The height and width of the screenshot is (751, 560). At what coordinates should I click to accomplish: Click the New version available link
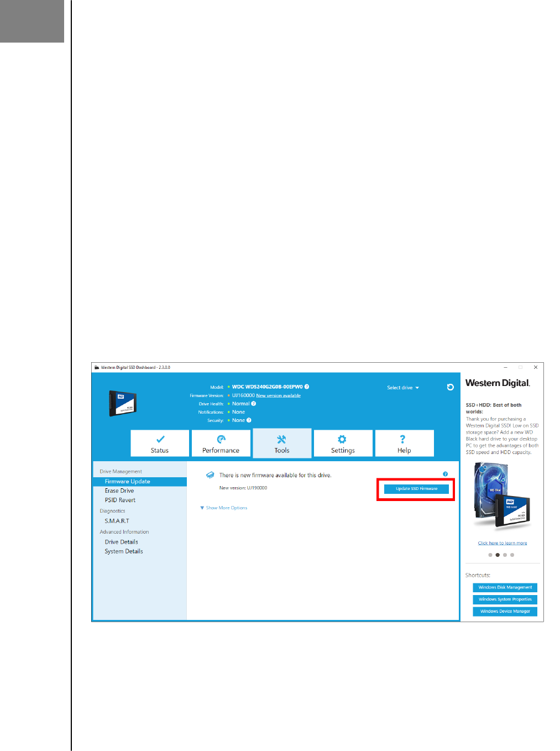(x=278, y=395)
